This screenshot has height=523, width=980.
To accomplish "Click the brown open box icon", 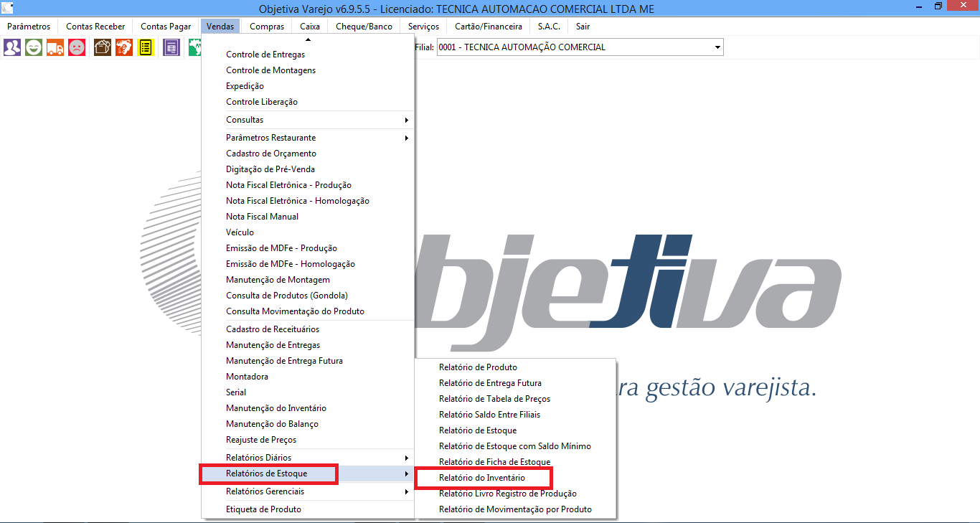I will pyautogui.click(x=103, y=47).
